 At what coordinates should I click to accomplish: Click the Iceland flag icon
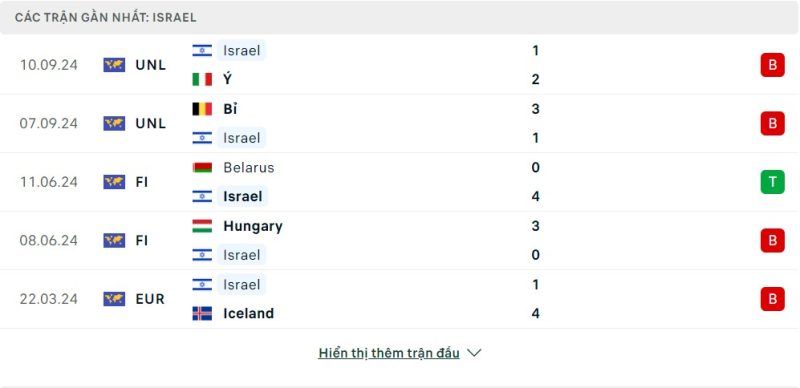point(202,313)
